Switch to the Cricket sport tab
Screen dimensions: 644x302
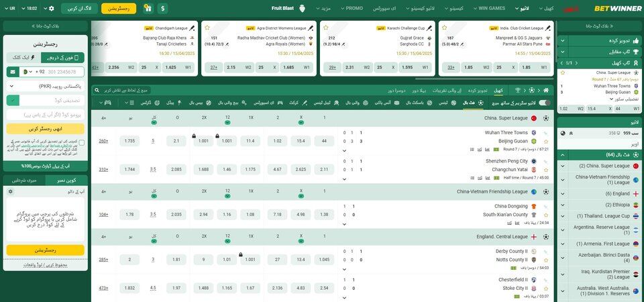coord(298,102)
